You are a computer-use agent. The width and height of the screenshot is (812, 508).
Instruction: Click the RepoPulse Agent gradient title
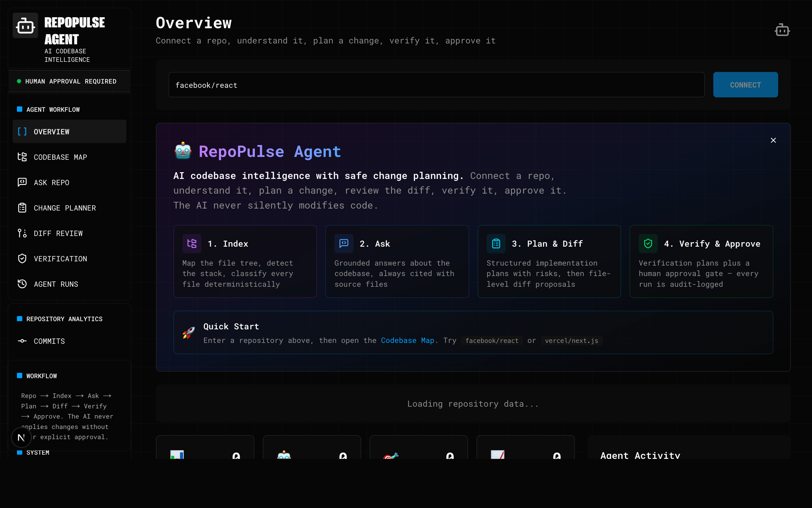[270, 151]
